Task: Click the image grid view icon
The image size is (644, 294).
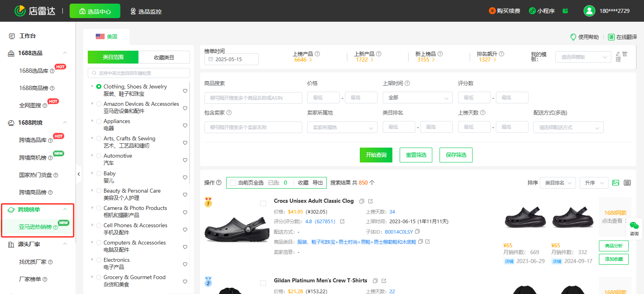Action: pos(615,183)
